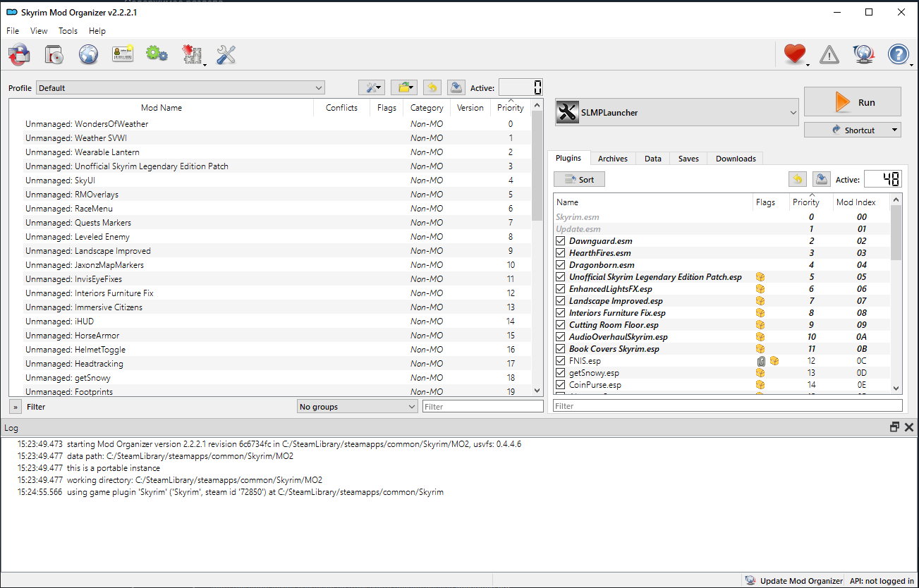Disable the CoinPurse.esp checkbox
Image resolution: width=919 pixels, height=588 pixels.
tap(561, 385)
